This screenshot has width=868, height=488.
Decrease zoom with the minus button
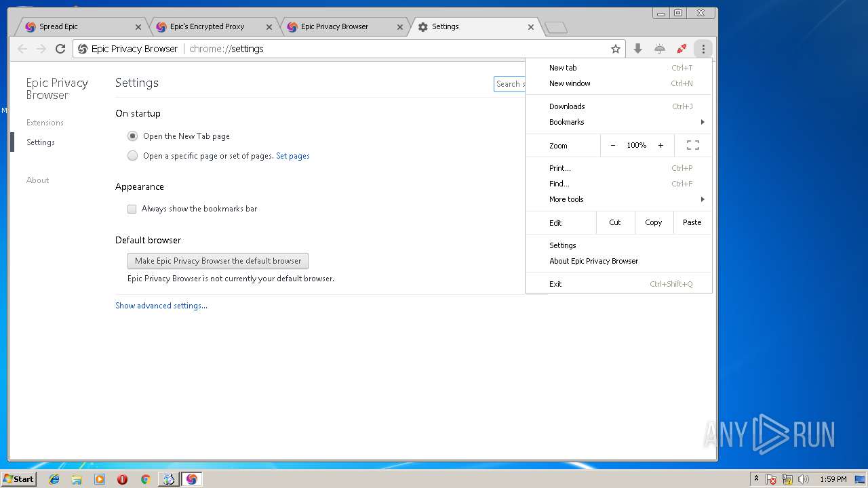pyautogui.click(x=613, y=145)
